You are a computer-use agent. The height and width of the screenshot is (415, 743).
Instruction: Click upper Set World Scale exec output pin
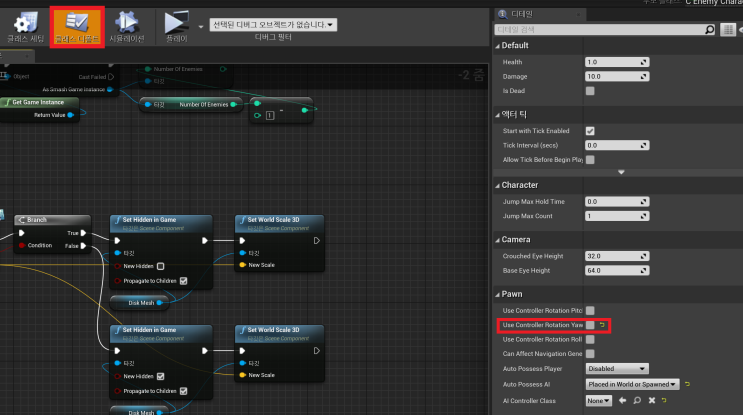coord(317,241)
